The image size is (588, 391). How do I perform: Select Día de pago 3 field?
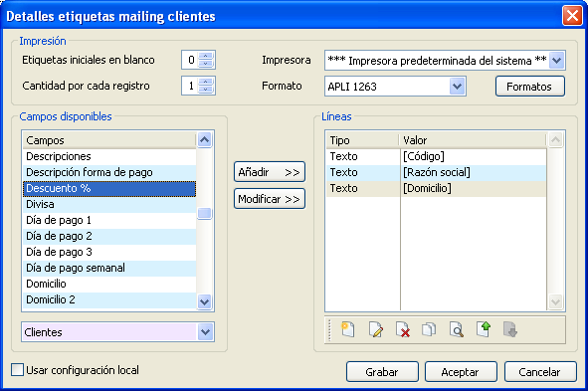109,253
